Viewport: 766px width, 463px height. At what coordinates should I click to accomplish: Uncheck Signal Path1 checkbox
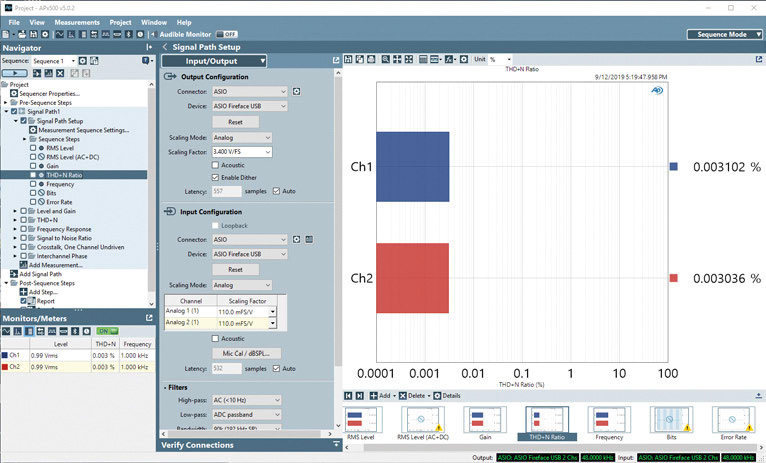tap(14, 111)
